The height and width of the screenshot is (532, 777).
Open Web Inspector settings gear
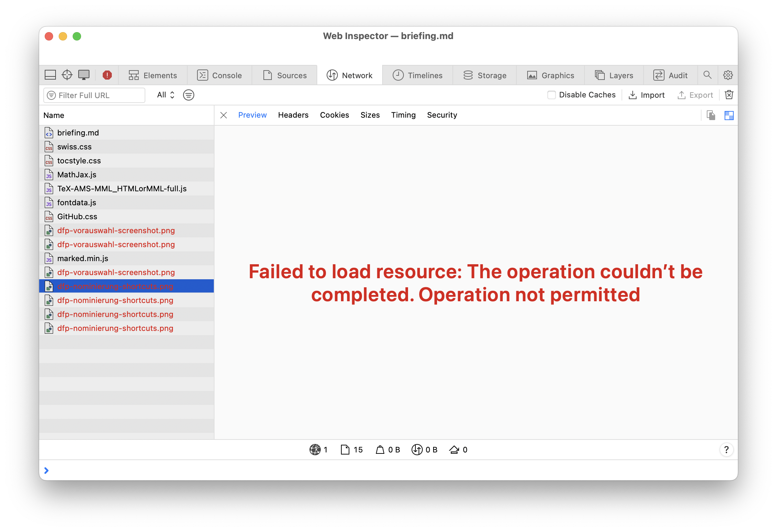(x=728, y=75)
